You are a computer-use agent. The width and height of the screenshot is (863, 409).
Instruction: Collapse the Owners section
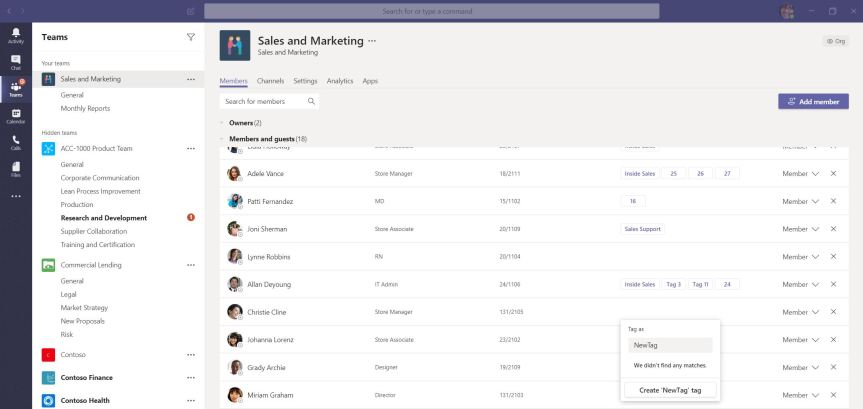(x=221, y=122)
